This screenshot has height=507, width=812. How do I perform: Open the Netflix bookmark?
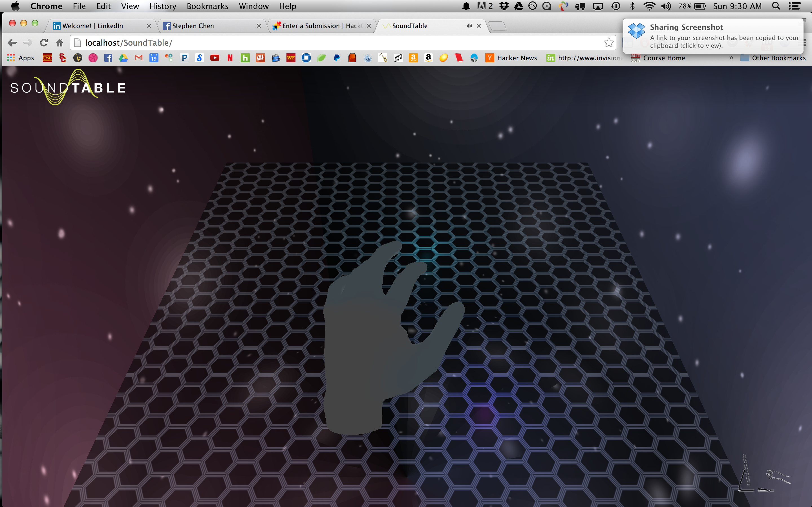tap(230, 58)
